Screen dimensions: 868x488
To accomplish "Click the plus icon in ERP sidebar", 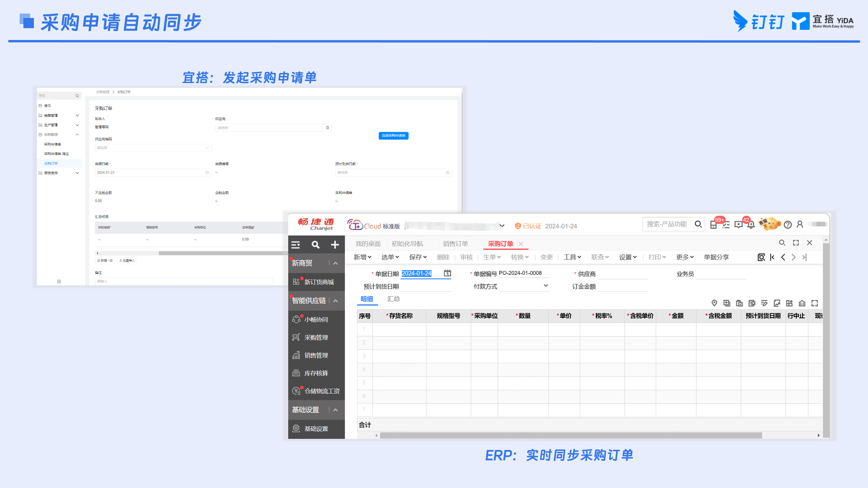I will (335, 245).
